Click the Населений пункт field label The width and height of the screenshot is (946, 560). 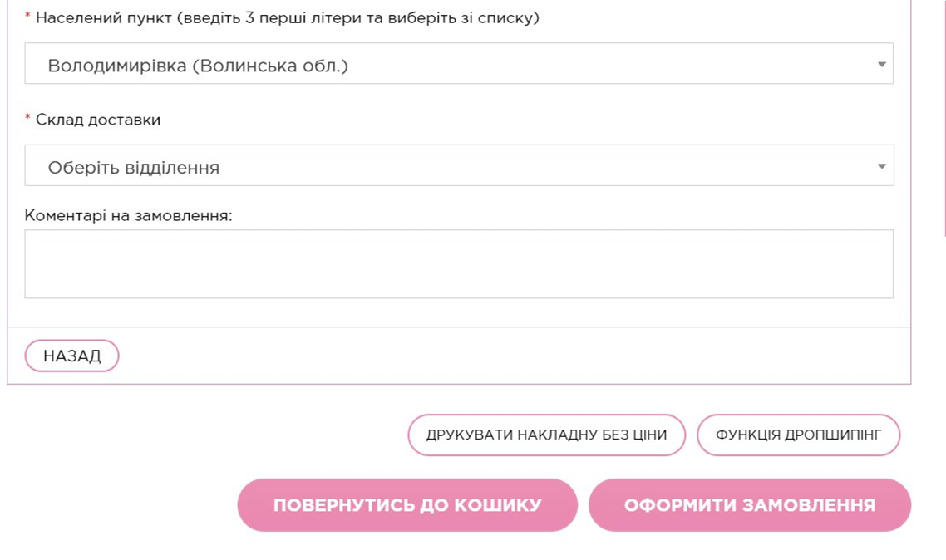point(104,17)
